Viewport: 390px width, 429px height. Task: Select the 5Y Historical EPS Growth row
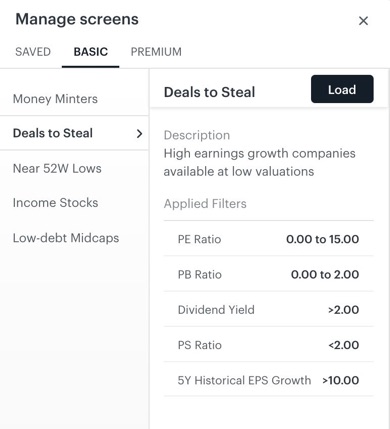pos(268,380)
